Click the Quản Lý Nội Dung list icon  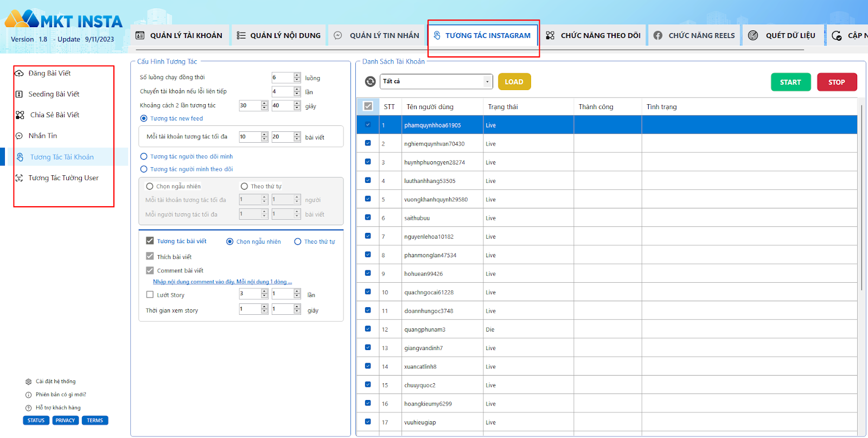(241, 35)
